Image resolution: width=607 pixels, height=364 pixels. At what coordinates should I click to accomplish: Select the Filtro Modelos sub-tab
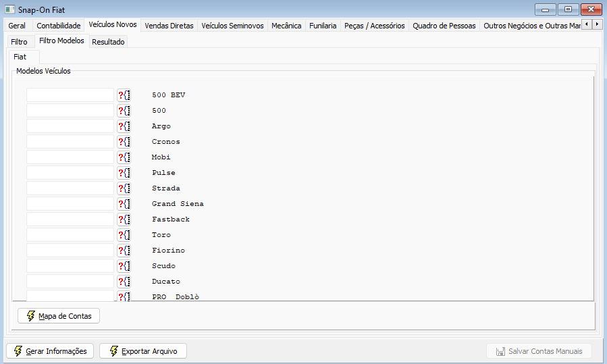point(61,41)
